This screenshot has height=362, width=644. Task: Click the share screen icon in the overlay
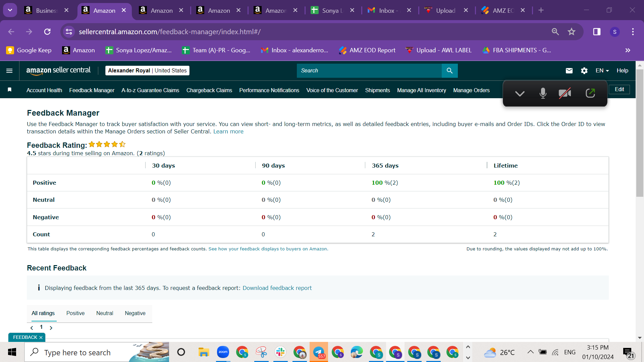pos(590,93)
